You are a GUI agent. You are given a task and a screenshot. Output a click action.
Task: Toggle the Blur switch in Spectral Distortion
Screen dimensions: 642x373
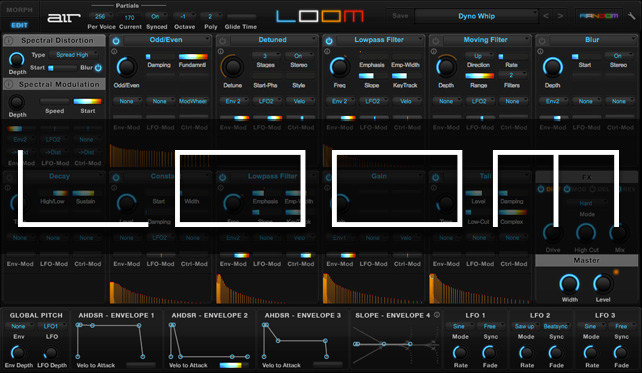click(98, 68)
